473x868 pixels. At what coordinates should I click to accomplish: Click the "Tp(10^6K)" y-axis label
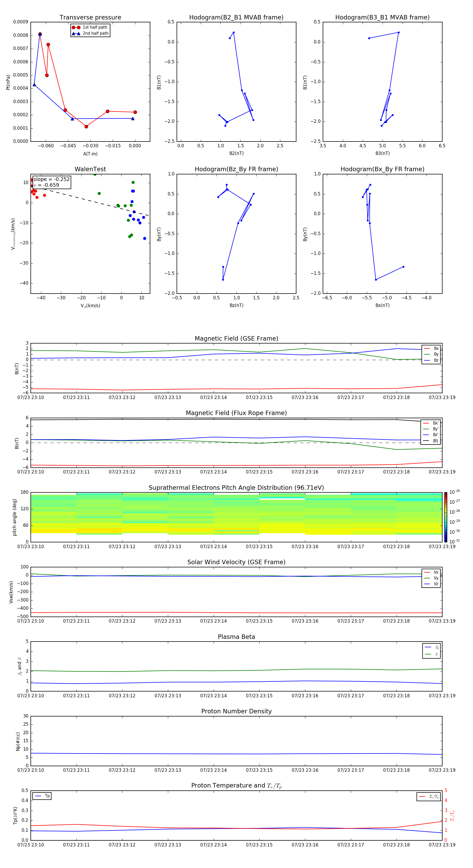pyautogui.click(x=15, y=815)
